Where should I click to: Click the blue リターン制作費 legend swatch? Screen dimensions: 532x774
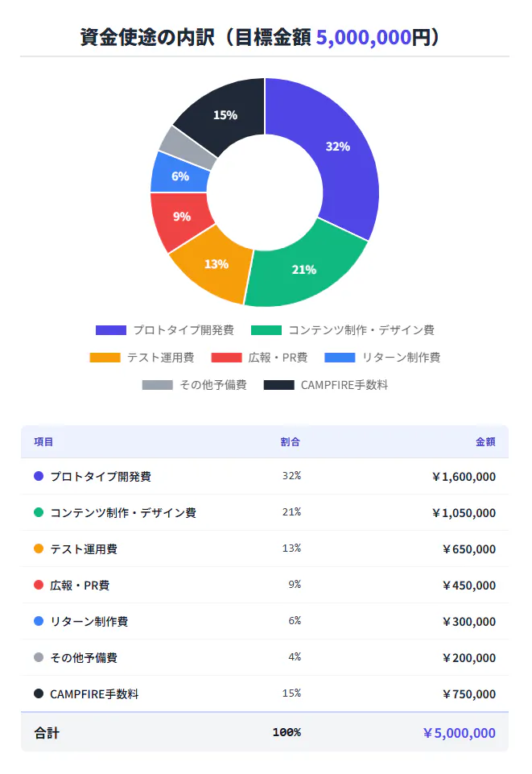(340, 358)
